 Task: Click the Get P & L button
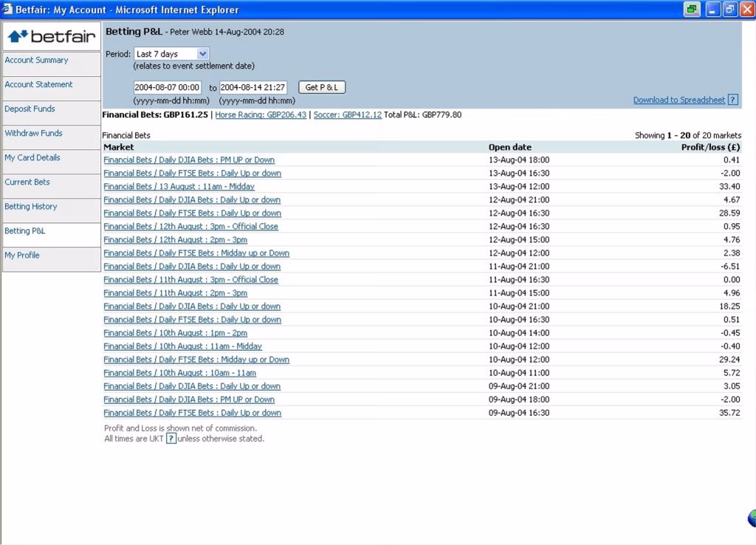pos(322,87)
